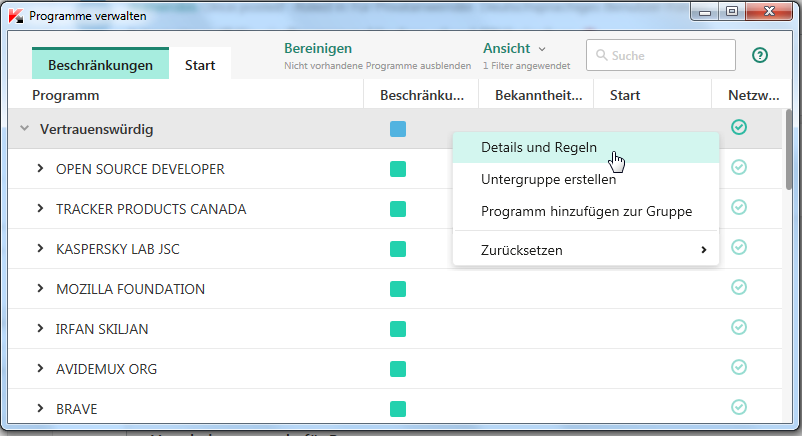Choose Untergruppe erstellen from context menu
Viewport: 802px width, 436px height.
[x=586, y=180]
